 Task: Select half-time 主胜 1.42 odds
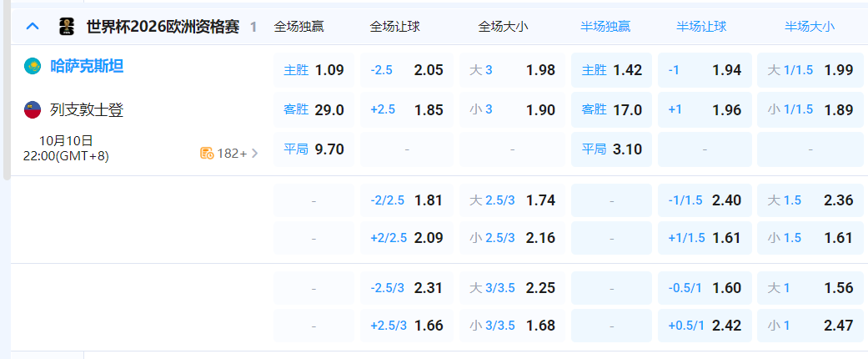click(611, 70)
